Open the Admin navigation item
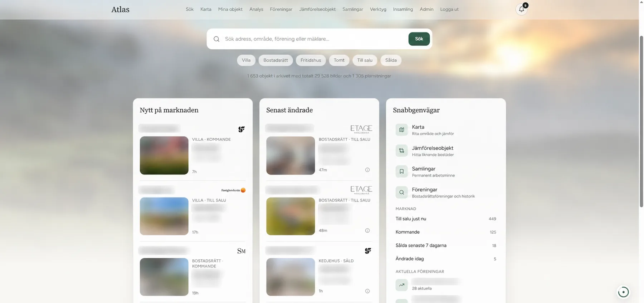The width and height of the screenshot is (644, 303). click(x=426, y=9)
